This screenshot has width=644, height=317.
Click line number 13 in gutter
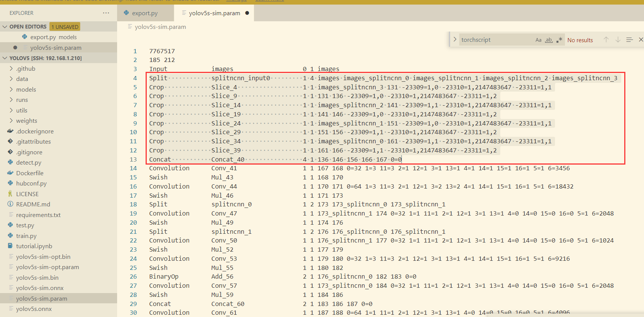pos(133,159)
